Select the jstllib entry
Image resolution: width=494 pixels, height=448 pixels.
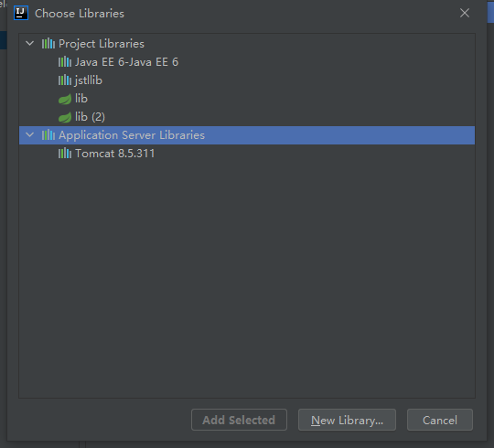coord(89,80)
